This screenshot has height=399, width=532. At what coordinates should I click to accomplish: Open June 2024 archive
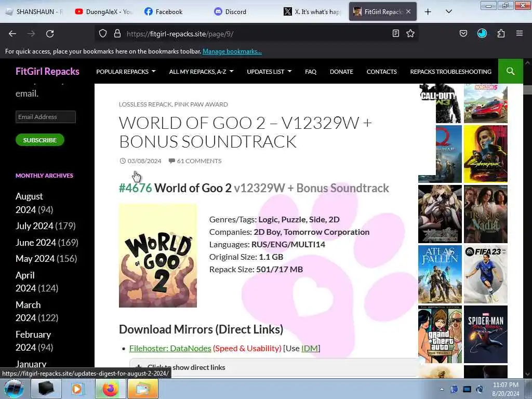pos(36,242)
